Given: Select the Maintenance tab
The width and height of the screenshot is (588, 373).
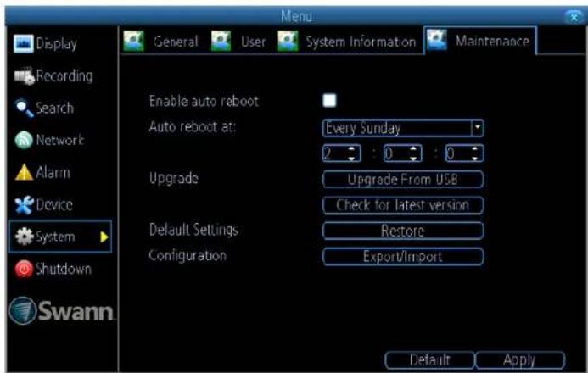Looking at the screenshot, I should click(x=480, y=41).
